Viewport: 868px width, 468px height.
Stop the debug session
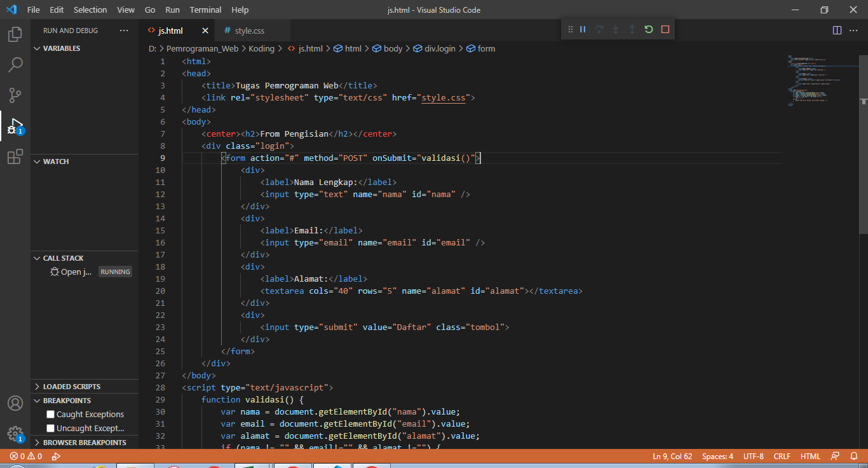click(x=664, y=29)
